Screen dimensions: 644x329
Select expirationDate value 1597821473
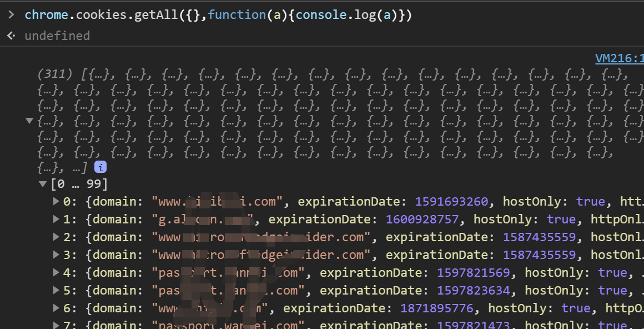click(x=473, y=325)
